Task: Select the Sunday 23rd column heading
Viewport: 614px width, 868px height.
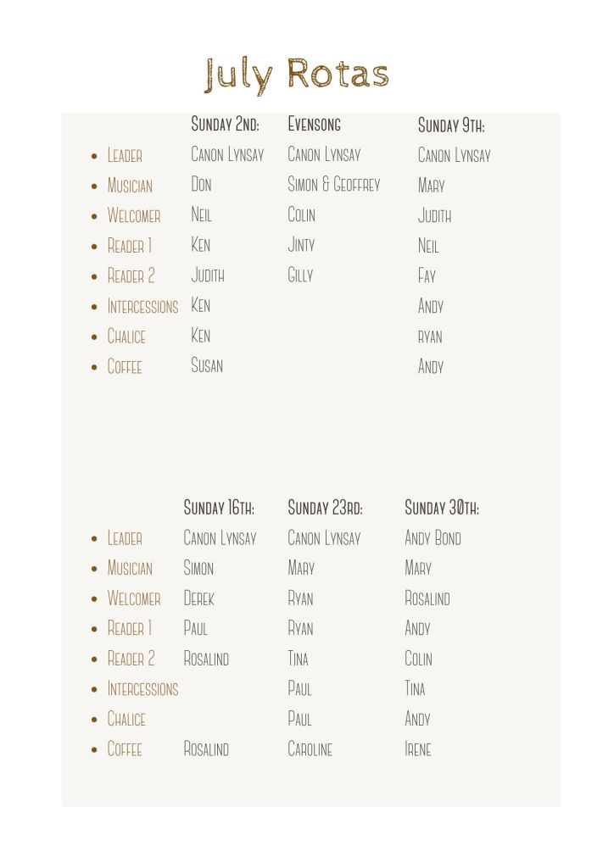Action: 325,508
